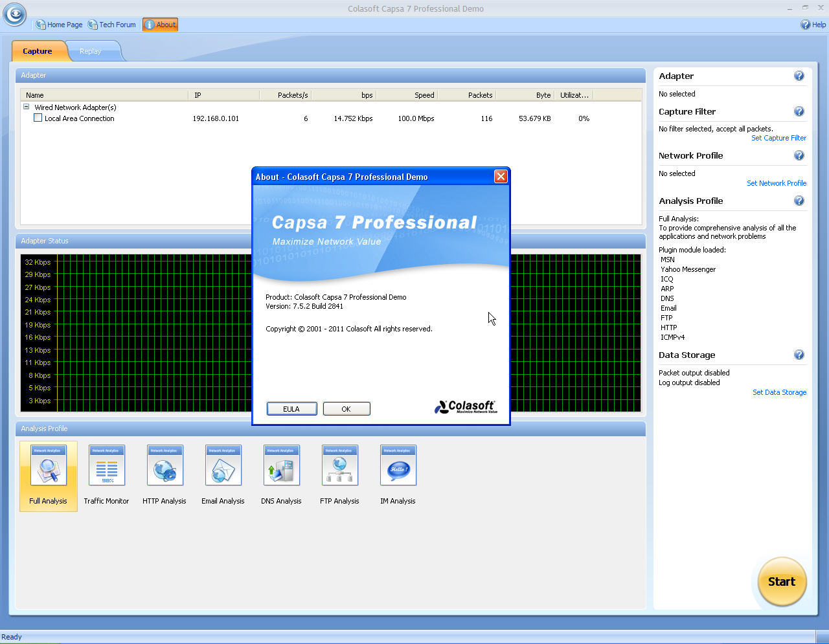
Task: Confirm the About dialog with OK
Action: click(346, 409)
